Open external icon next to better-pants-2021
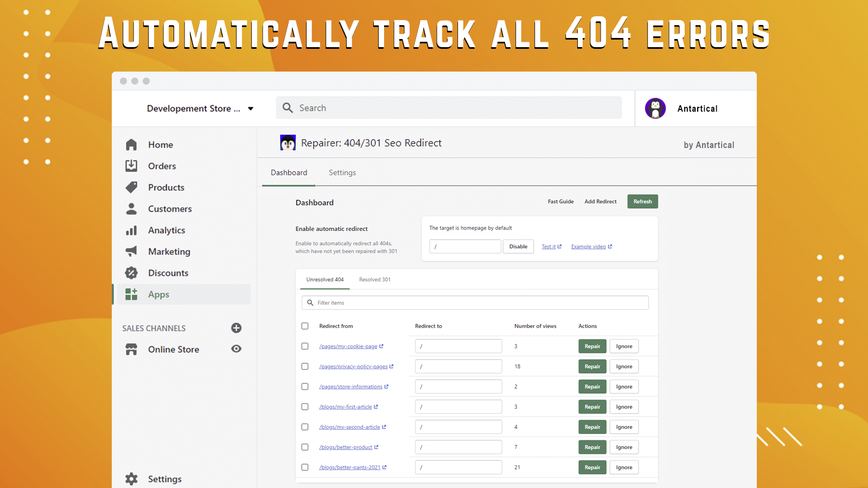 [x=385, y=467]
